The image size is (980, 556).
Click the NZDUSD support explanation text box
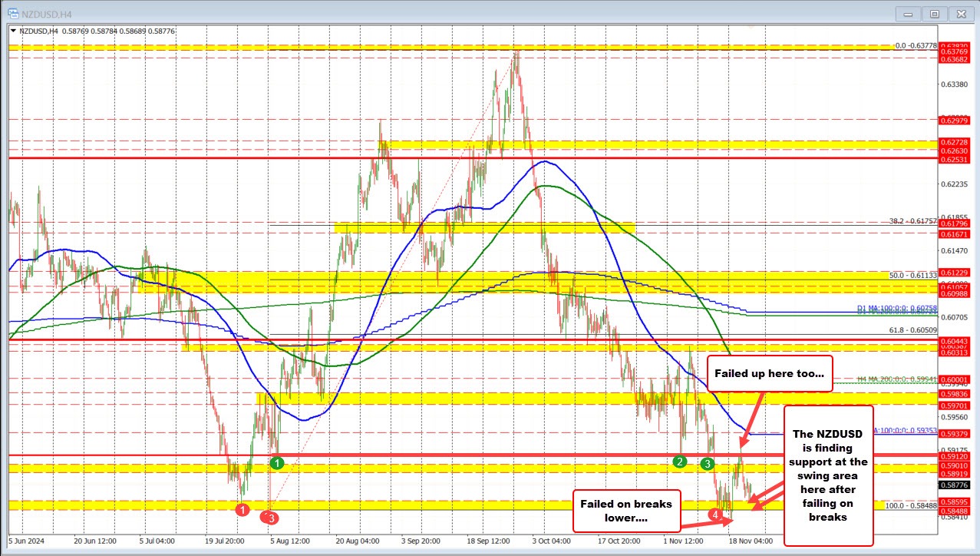828,475
